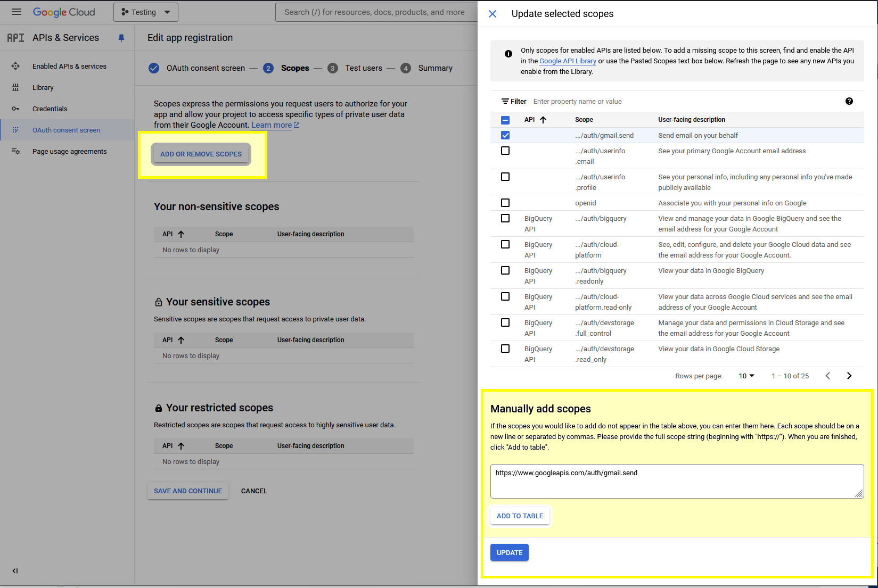Click the OAuth consent screen sidebar icon
The height and width of the screenshot is (588, 878).
tap(15, 130)
